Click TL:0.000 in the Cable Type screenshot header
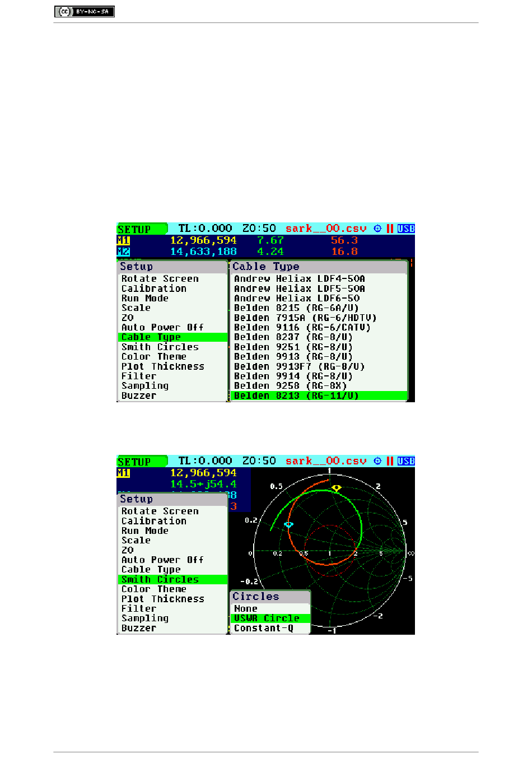532x777 pixels. [205, 229]
